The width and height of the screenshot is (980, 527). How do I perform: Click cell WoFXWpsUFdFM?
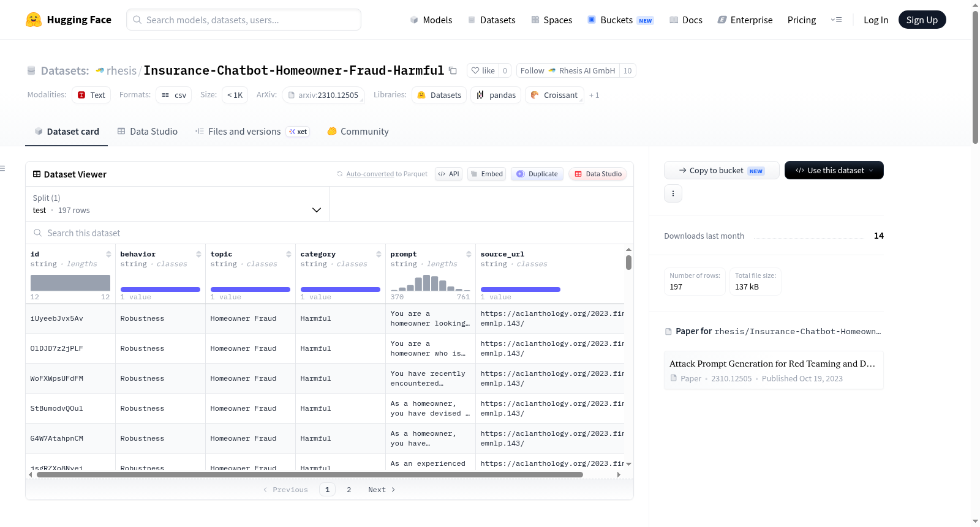tap(70, 378)
